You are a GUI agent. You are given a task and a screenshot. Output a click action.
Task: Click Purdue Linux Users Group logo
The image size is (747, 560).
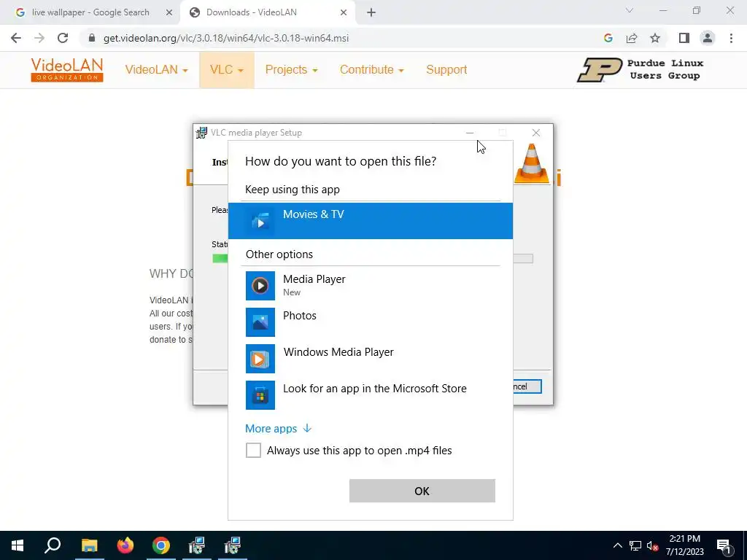[640, 70]
